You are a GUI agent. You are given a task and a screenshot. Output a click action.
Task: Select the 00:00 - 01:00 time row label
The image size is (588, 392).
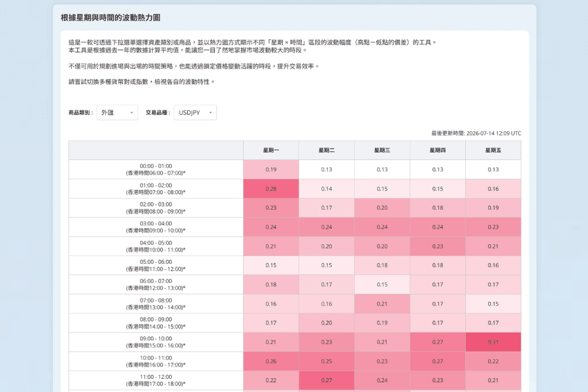point(156,170)
